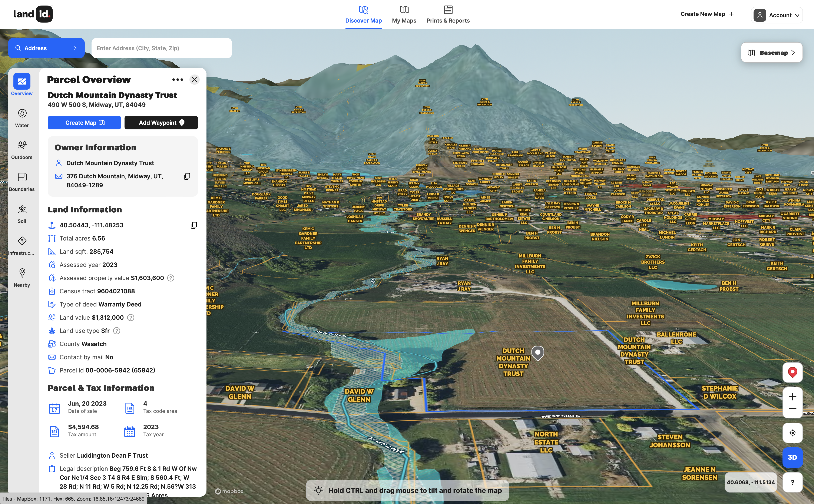Click the Jun, 20 2023 date of sale
Image resolution: width=814 pixels, height=504 pixels.
87,403
